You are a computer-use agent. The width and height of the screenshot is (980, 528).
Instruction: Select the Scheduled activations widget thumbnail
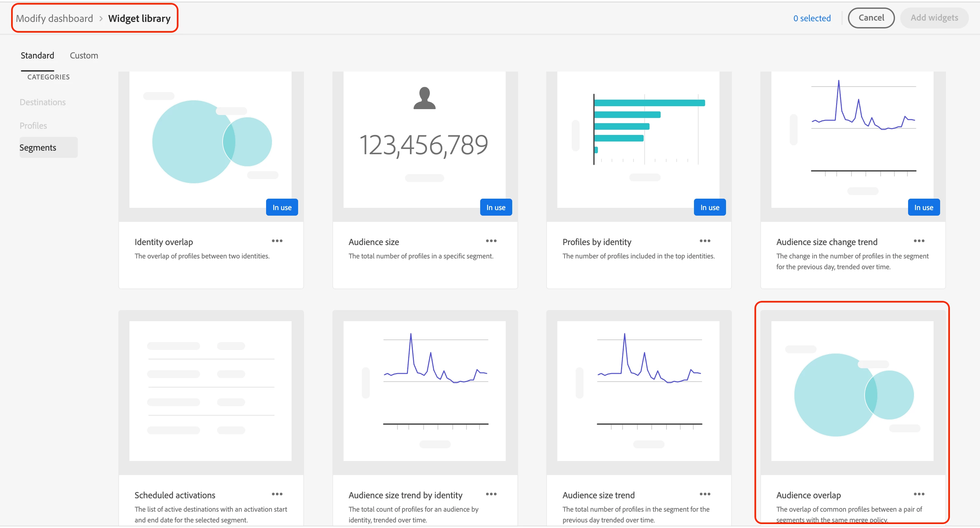click(211, 391)
